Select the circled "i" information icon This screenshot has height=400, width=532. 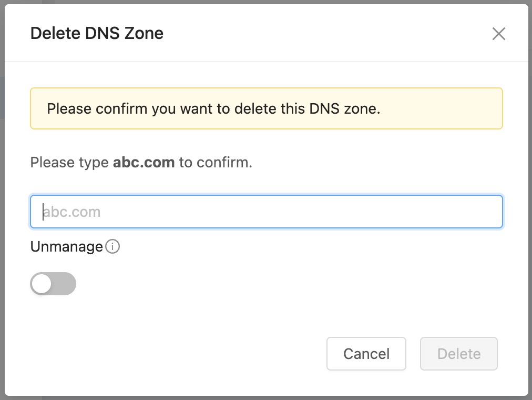pos(112,246)
